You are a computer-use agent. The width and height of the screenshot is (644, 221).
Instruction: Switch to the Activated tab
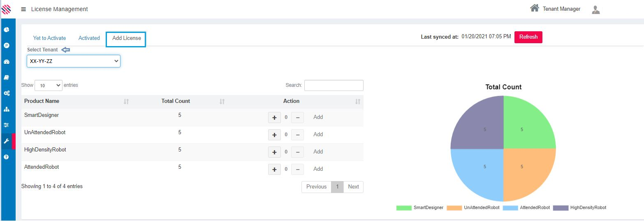[89, 38]
